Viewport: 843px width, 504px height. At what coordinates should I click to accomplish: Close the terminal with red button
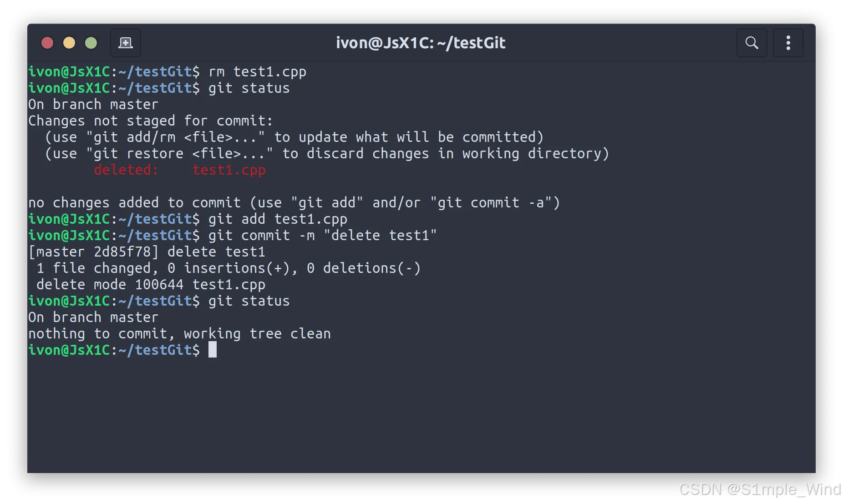[x=47, y=43]
